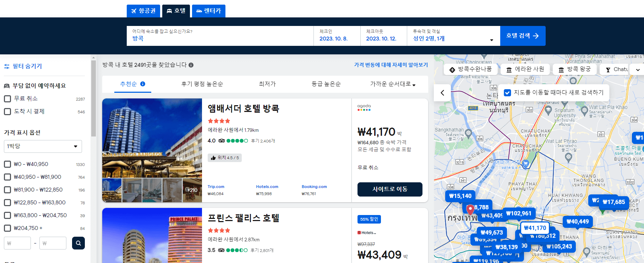Click the ₩102,961 map price marker
Screen dimensions: 644x263
tap(519, 213)
